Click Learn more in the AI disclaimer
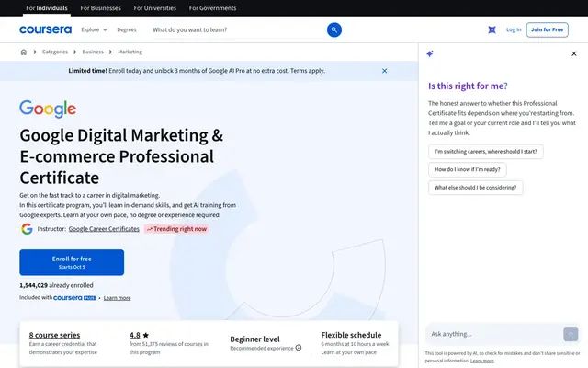 point(481,361)
